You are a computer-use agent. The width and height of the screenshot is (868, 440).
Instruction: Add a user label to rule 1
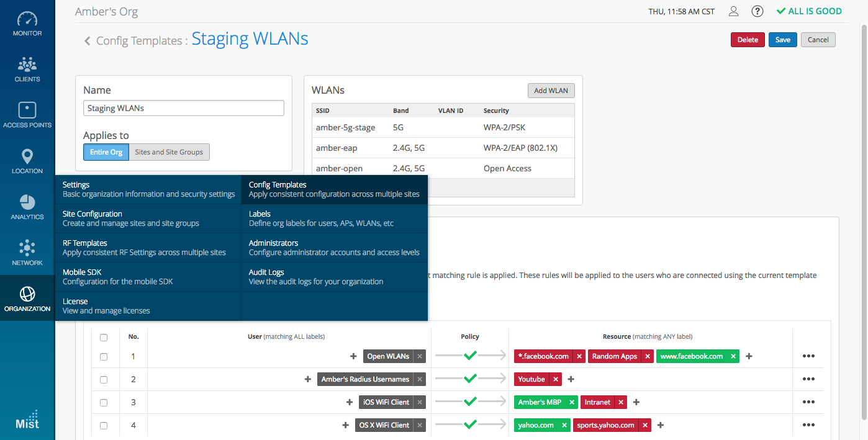coord(353,356)
